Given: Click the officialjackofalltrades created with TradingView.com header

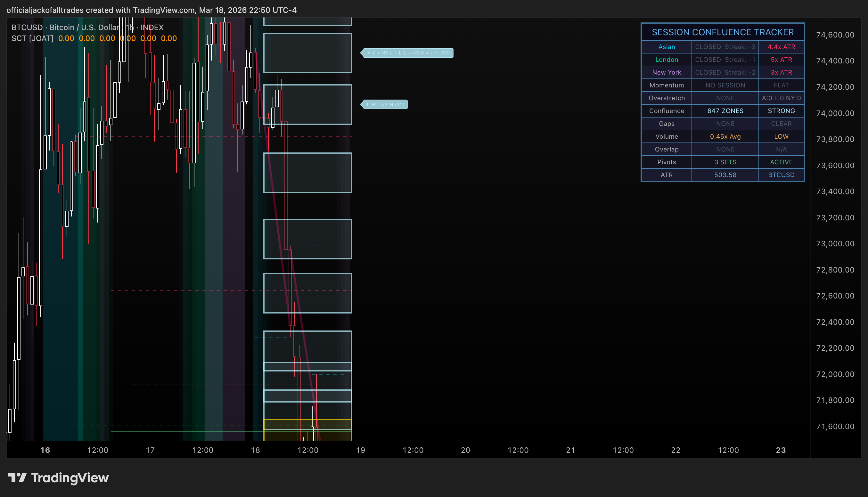Looking at the screenshot, I should 151,10.
